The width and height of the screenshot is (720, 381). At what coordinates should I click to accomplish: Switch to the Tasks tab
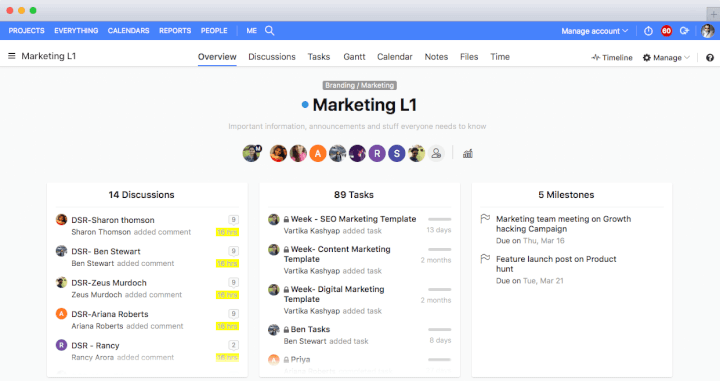tap(319, 57)
